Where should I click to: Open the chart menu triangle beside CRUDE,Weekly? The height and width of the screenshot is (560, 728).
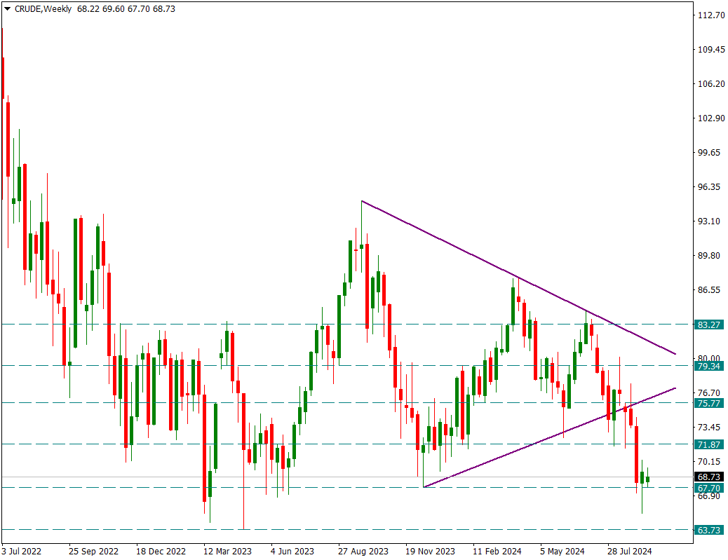pyautogui.click(x=7, y=9)
